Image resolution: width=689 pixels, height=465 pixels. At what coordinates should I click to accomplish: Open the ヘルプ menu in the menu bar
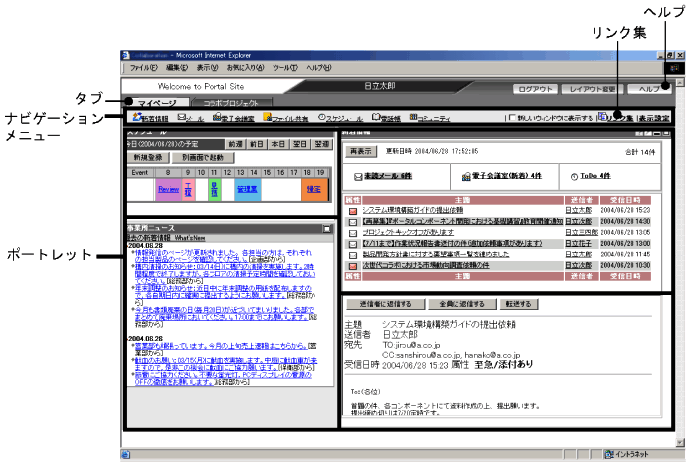click(x=319, y=68)
